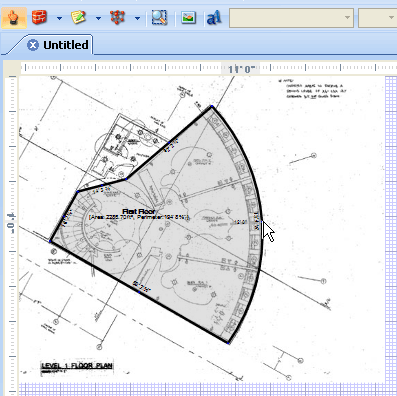Click the leftmost vertex of the floor outline

[x=50, y=241]
